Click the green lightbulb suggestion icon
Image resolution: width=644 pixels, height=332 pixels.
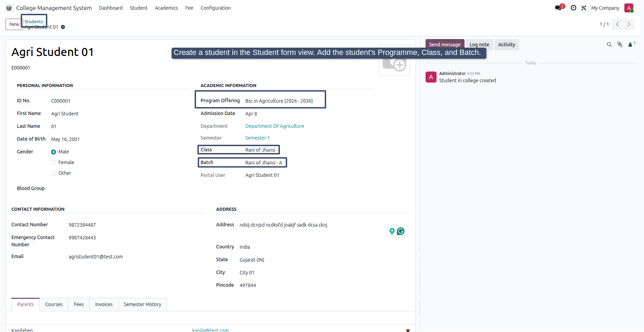[392, 231]
